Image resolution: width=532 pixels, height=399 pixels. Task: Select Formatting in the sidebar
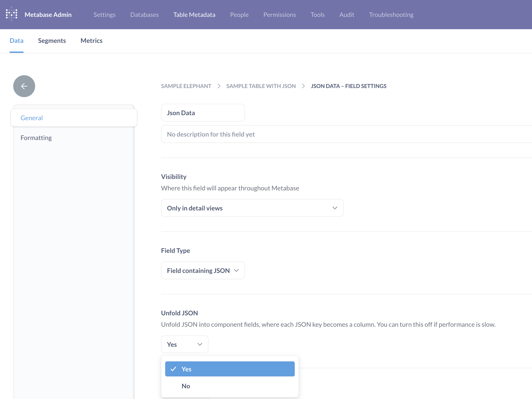pos(36,138)
